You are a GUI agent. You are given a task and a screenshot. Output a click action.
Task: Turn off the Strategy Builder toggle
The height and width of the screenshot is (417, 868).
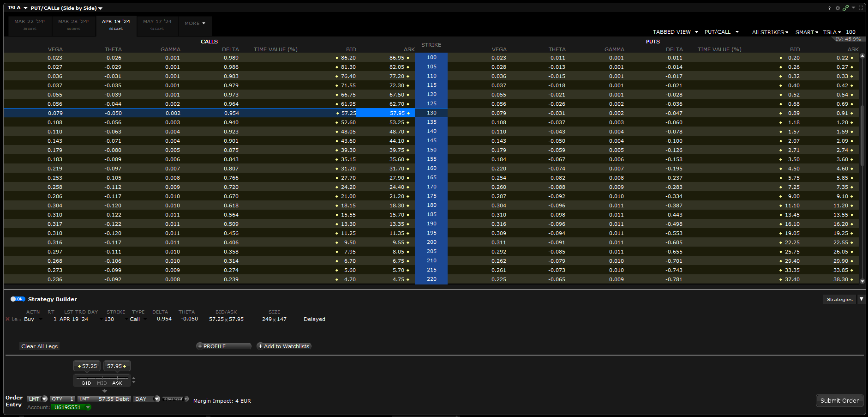point(18,299)
